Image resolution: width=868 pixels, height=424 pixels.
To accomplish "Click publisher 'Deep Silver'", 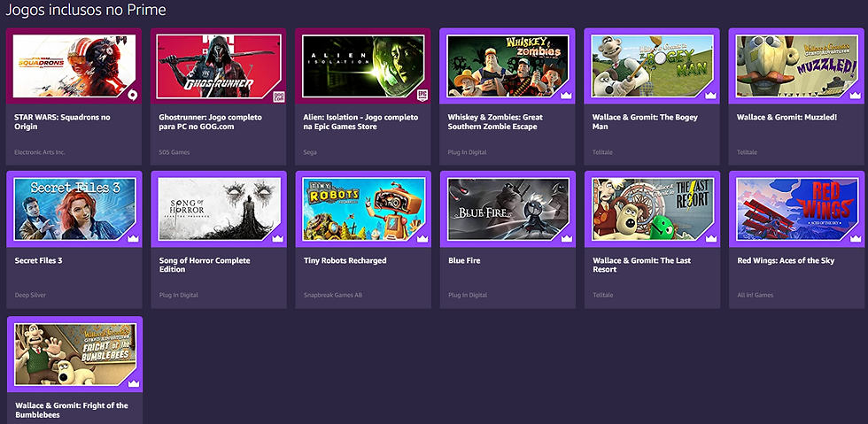I will click(x=30, y=295).
